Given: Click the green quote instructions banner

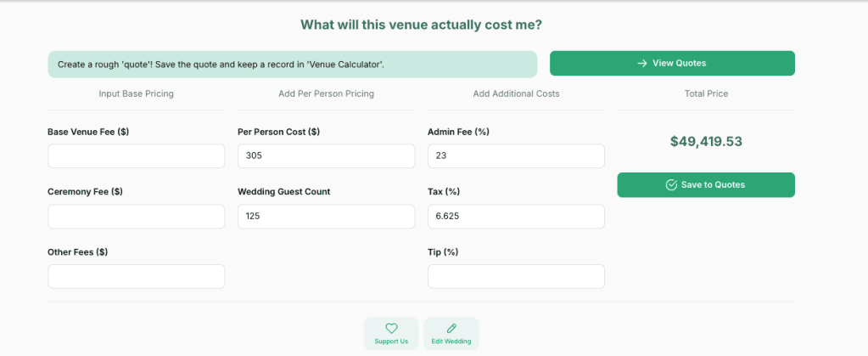Looking at the screenshot, I should pyautogui.click(x=293, y=65).
